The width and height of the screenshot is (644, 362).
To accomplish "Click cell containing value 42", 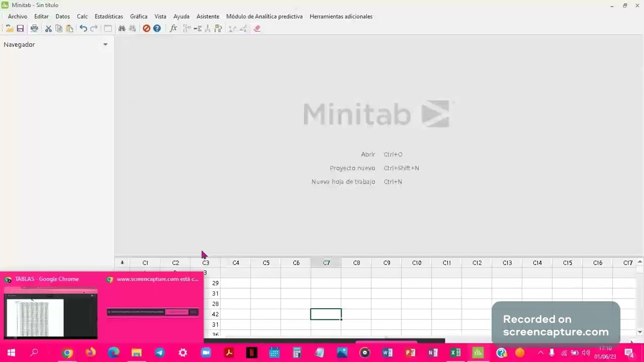I will pos(212,314).
